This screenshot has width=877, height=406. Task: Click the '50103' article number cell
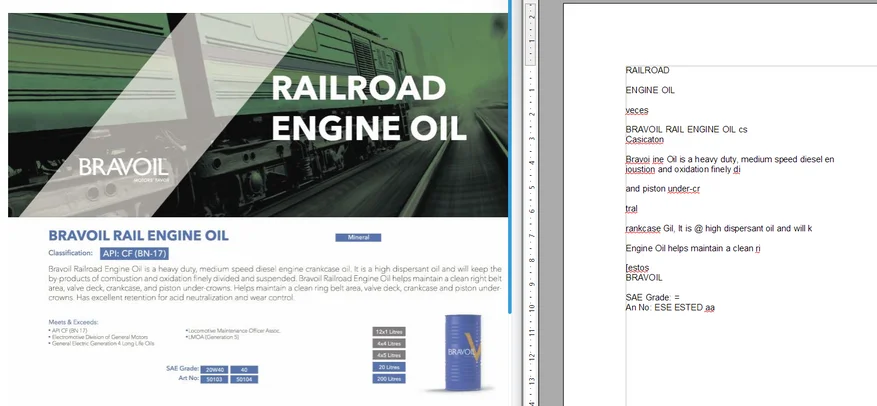click(214, 380)
